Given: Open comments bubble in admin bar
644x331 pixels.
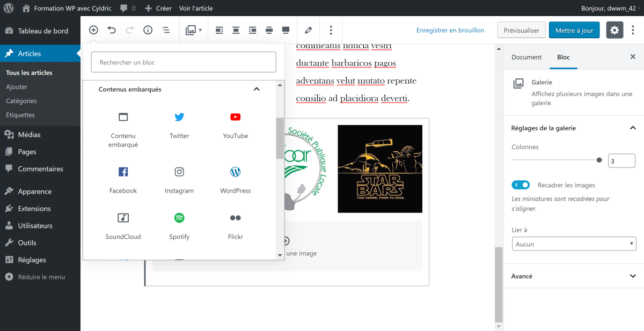Looking at the screenshot, I should pos(128,8).
